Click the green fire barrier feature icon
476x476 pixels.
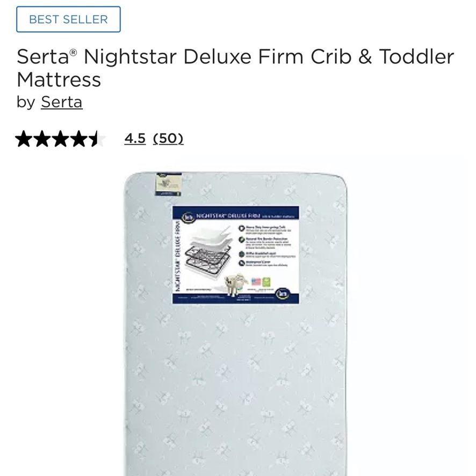242,240
